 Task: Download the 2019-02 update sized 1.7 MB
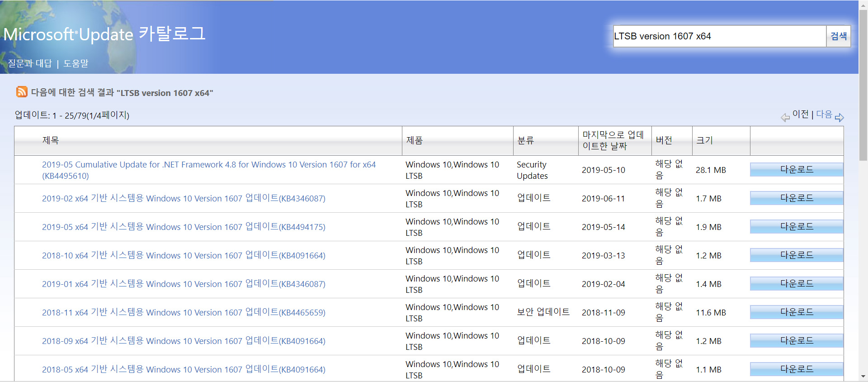click(x=797, y=198)
